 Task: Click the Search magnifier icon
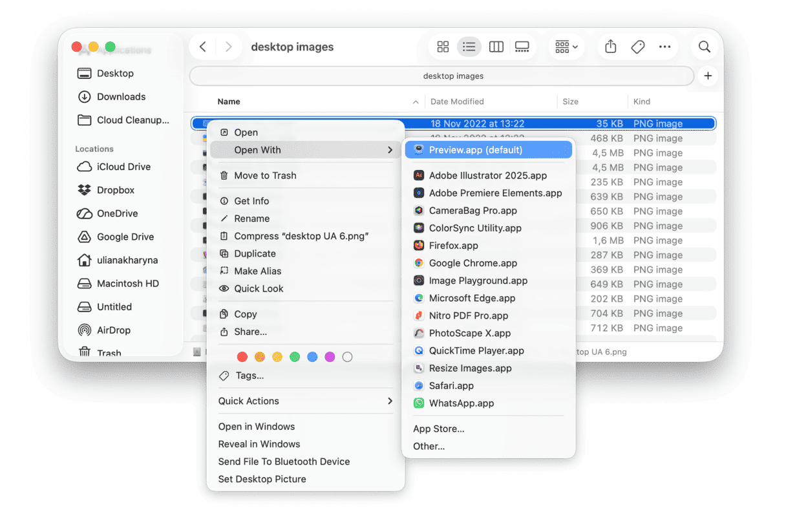click(705, 47)
